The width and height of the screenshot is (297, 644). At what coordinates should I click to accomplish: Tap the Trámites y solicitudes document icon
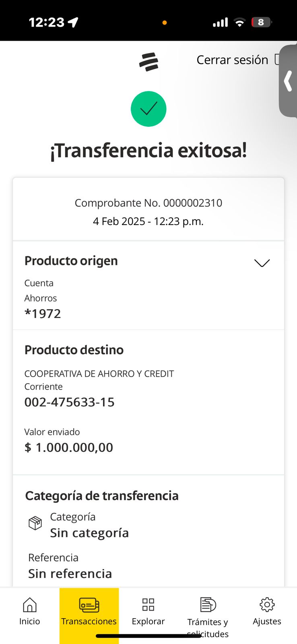point(208,605)
